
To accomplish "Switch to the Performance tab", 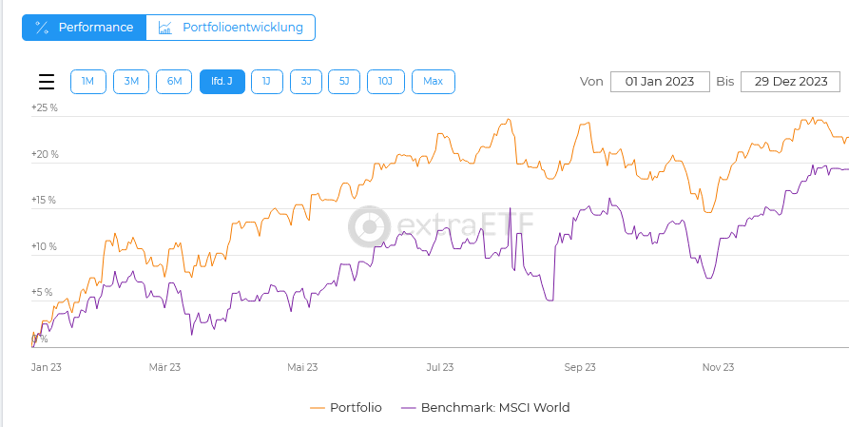I will point(85,28).
